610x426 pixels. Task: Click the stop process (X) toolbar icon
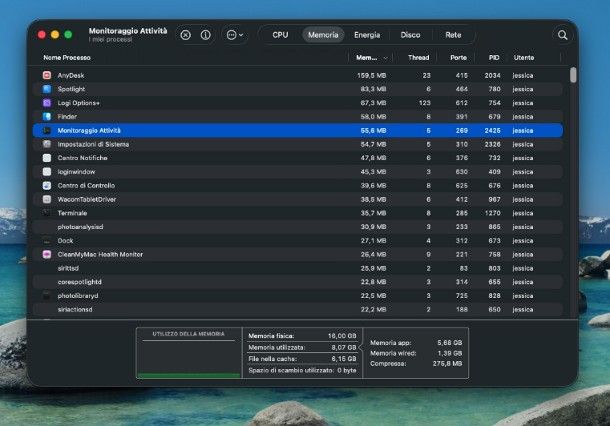pos(186,35)
